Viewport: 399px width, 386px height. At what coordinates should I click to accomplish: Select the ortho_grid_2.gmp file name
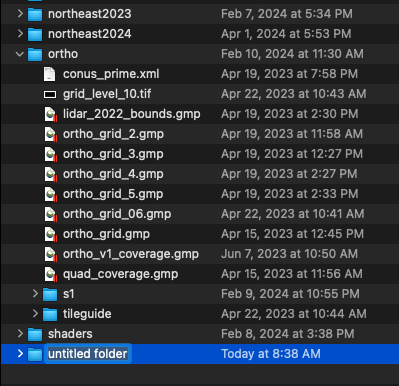(x=113, y=134)
